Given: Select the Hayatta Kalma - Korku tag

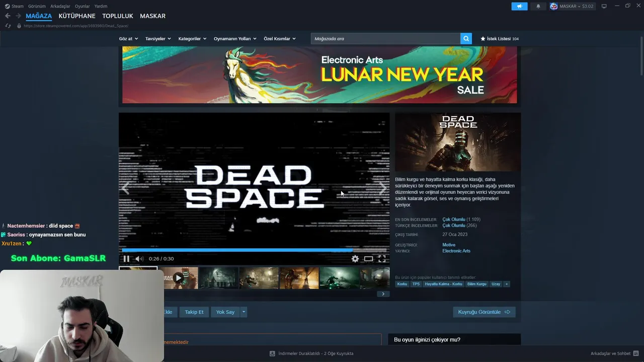Looking at the screenshot, I should click(x=443, y=284).
